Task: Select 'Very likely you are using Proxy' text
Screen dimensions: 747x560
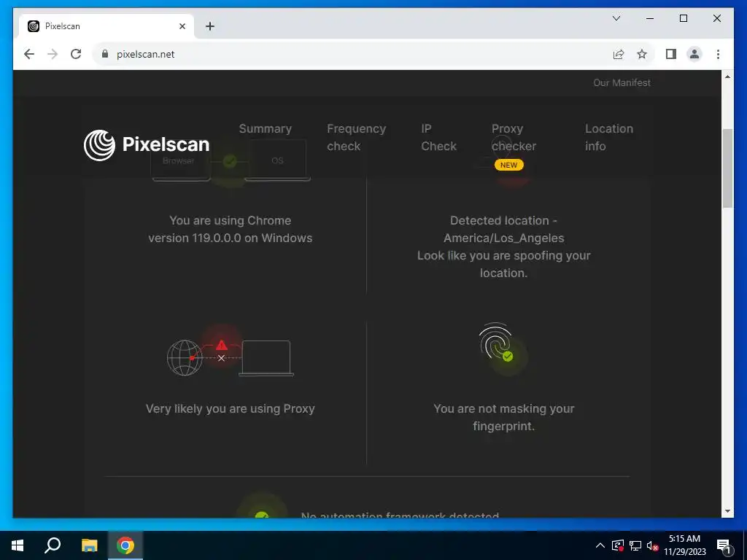Action: click(x=230, y=408)
